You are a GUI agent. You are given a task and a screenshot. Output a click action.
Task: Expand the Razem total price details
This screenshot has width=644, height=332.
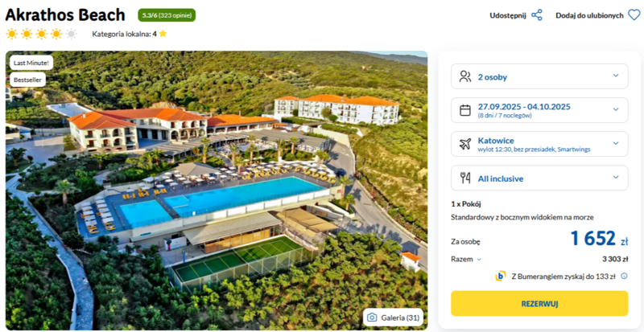point(466,259)
